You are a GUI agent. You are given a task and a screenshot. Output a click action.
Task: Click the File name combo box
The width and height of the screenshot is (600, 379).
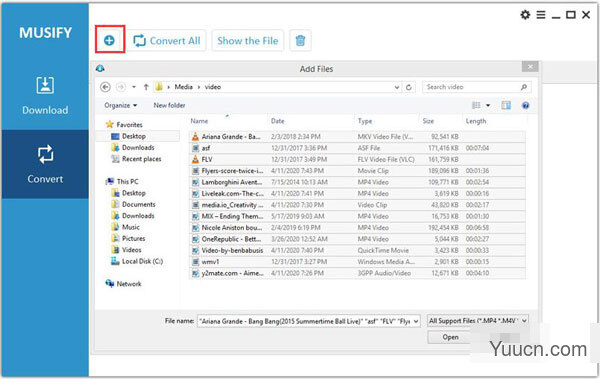[x=308, y=321]
